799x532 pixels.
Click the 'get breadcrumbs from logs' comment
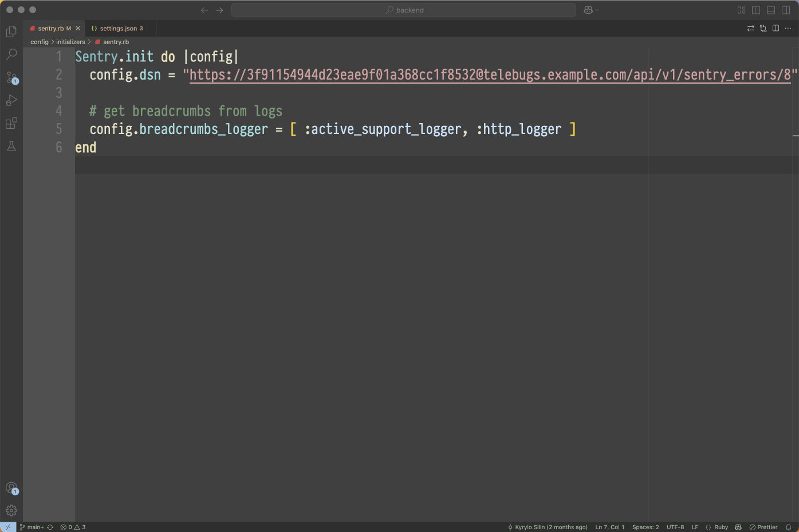pos(186,111)
